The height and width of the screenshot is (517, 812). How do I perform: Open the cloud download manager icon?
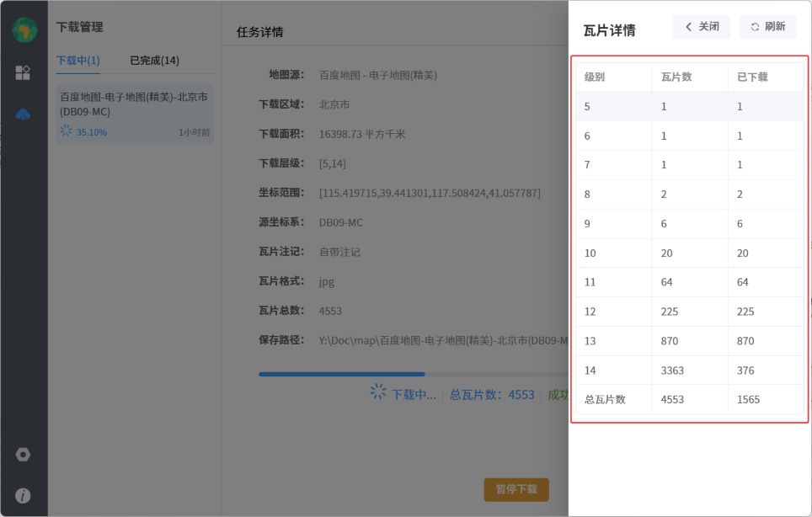point(23,114)
